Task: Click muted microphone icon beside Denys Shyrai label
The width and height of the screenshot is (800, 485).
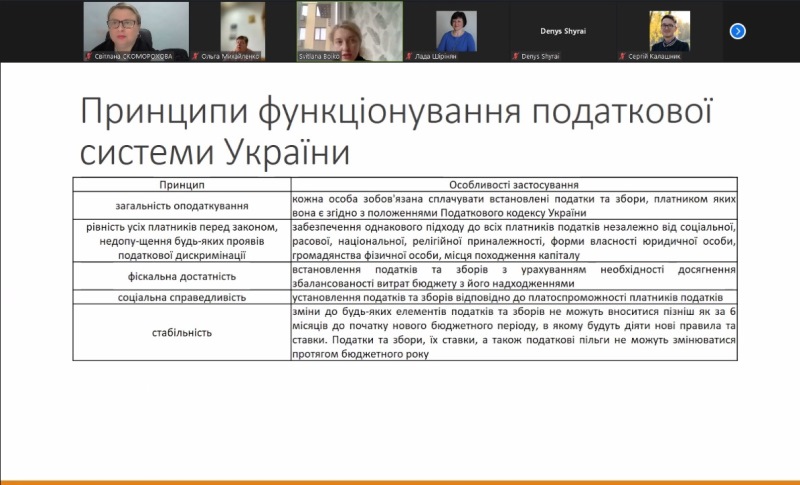Action: [515, 56]
